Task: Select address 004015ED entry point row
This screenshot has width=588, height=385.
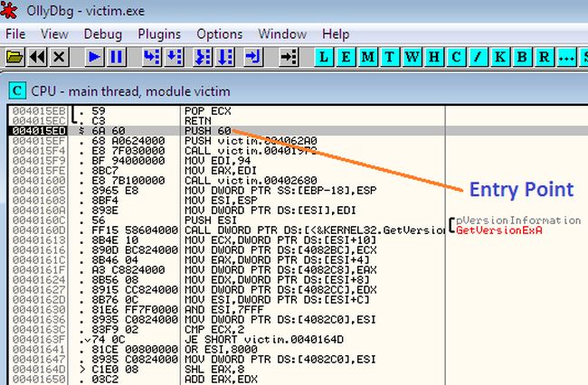Action: point(299,131)
